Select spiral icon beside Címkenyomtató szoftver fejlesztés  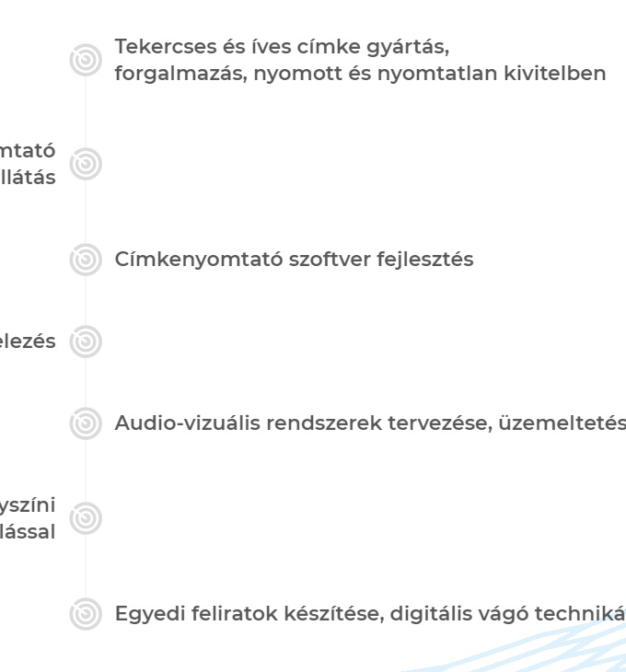[x=86, y=260]
